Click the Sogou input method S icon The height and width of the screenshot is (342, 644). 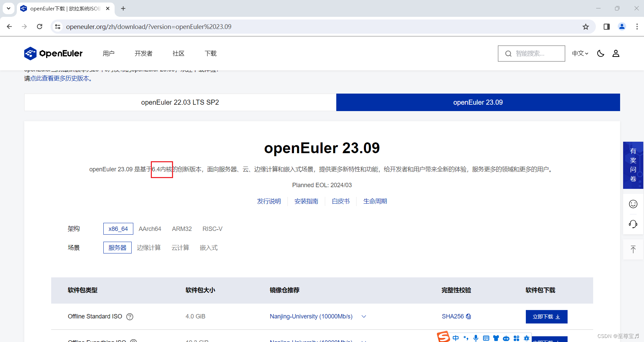(x=443, y=337)
